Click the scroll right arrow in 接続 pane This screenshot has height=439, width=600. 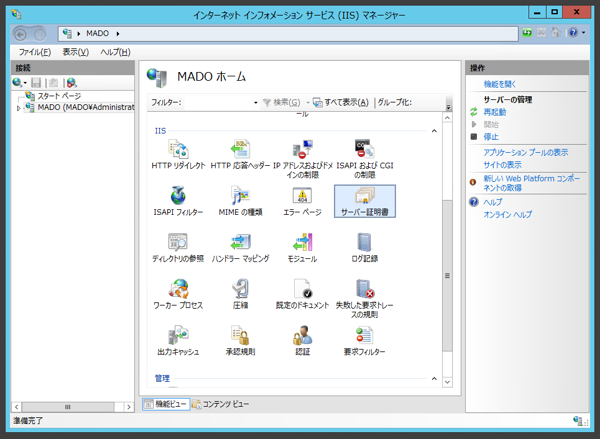pyautogui.click(x=129, y=407)
